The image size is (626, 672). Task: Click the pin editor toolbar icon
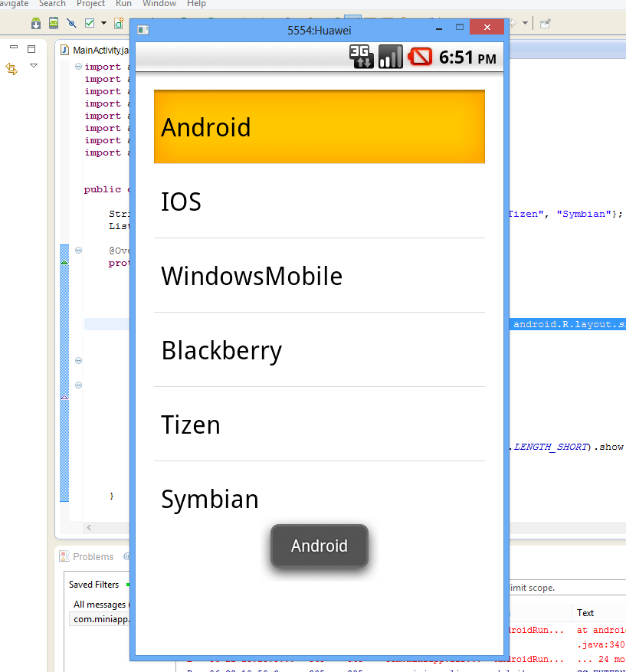coord(545,24)
